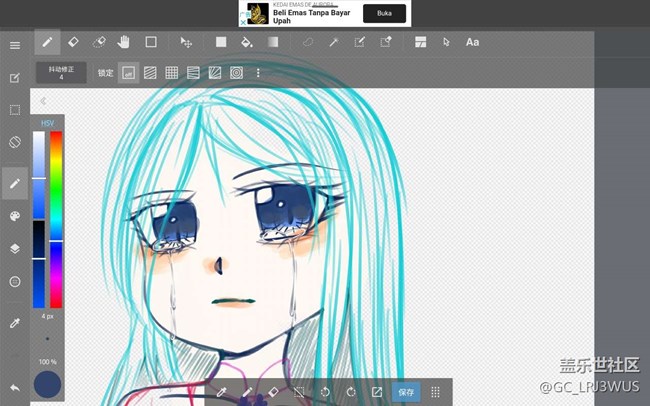Select the Bucket fill tool
This screenshot has width=650, height=406.
(x=247, y=42)
